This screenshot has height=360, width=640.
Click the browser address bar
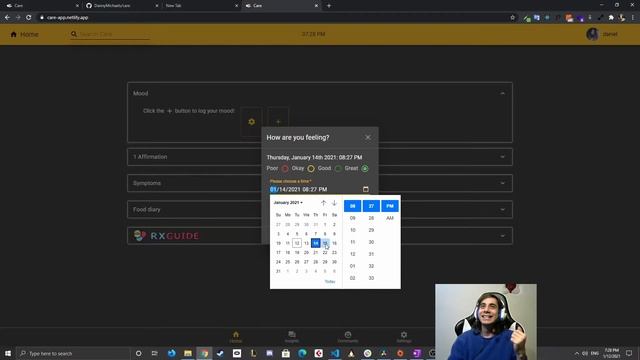(x=273, y=18)
